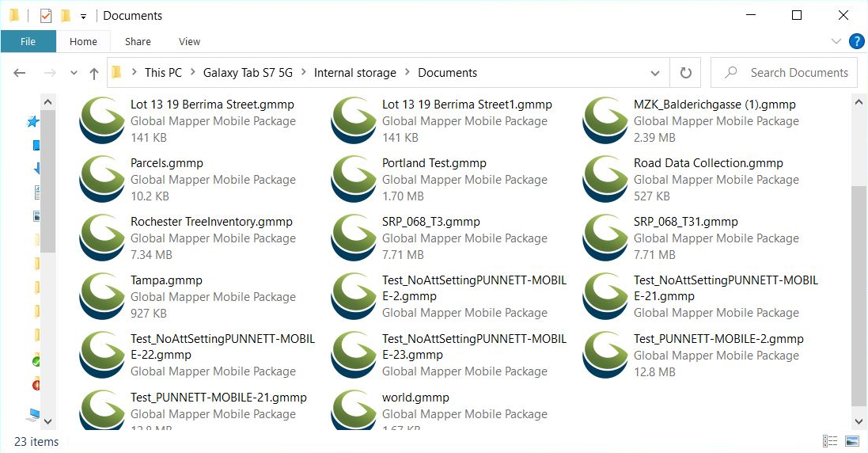
Task: Select Road Data Collection.gmmp icon
Action: click(606, 179)
